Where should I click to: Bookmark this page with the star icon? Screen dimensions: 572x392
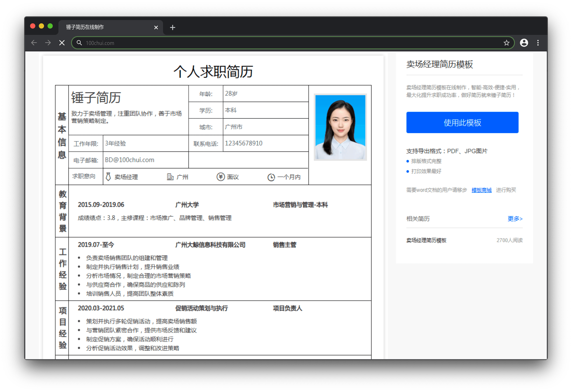tap(506, 43)
